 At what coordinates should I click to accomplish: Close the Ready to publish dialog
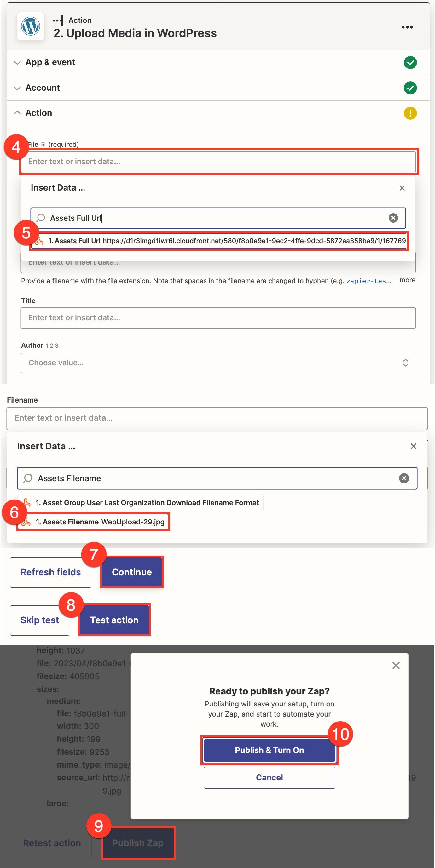click(396, 665)
